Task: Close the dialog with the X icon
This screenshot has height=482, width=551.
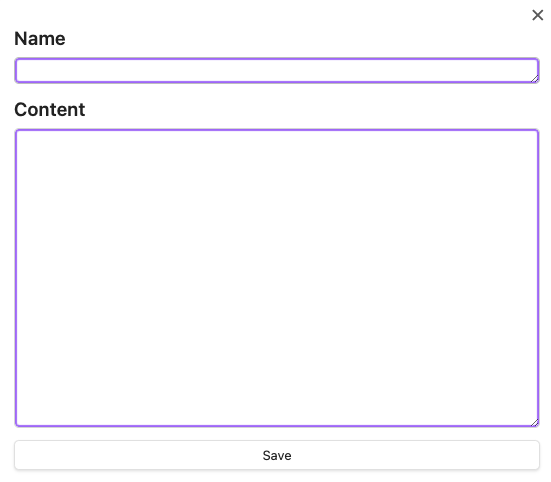Action: click(x=537, y=15)
